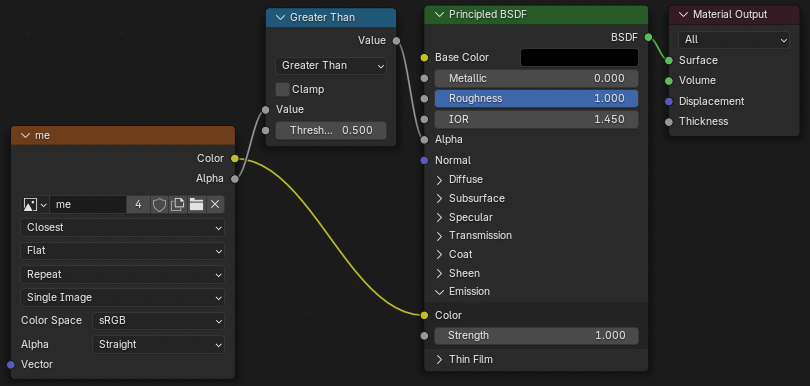Viewport: 810px width, 386px height.
Task: Click the Normal input socket
Action: click(425, 161)
